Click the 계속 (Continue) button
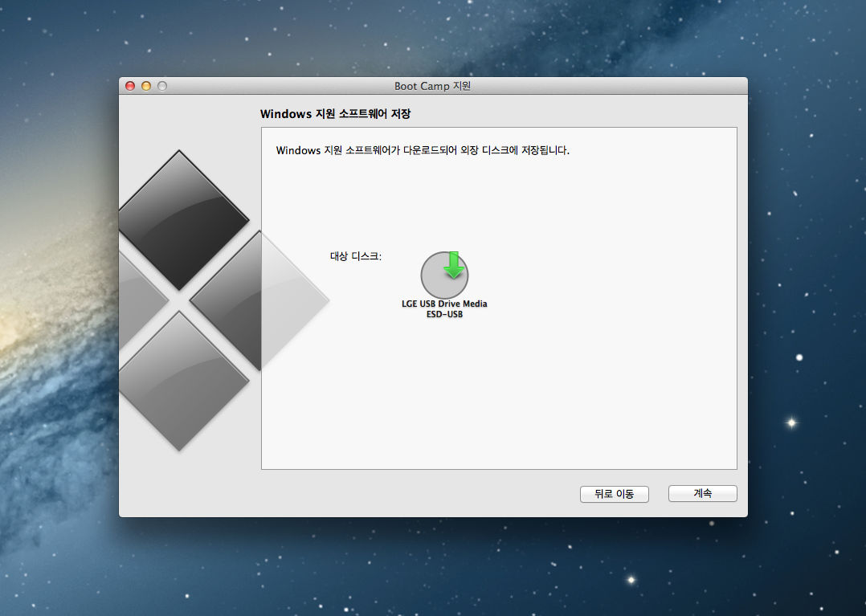The width and height of the screenshot is (866, 616). point(702,493)
